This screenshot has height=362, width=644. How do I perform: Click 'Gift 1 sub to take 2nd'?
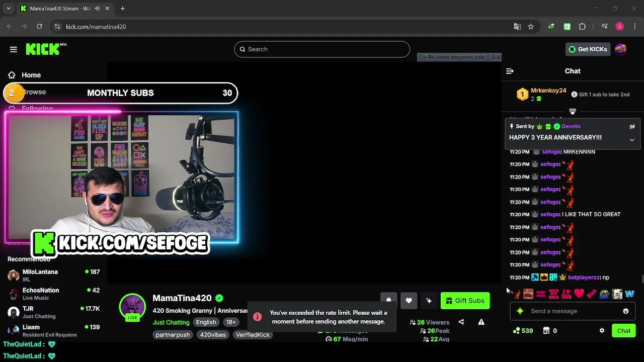pos(604,95)
